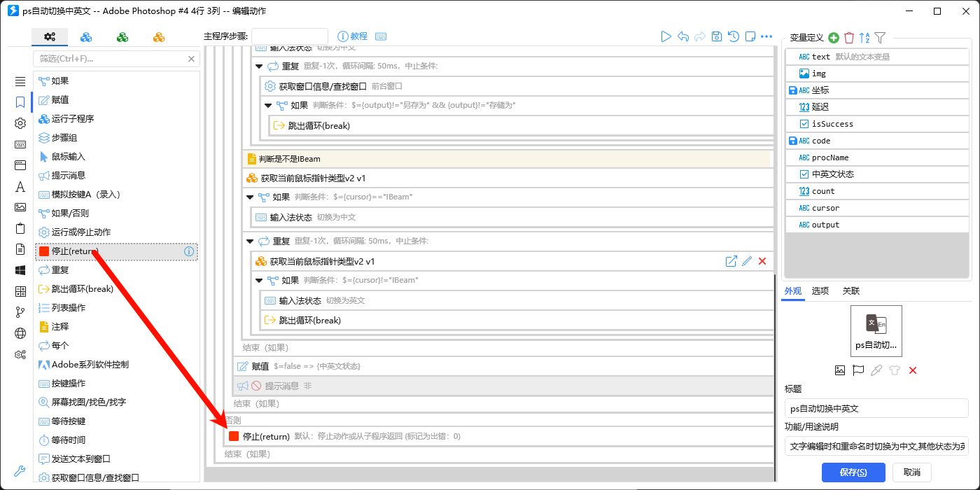Click the undo arrow in the toolbar
The height and width of the screenshot is (490, 980).
(x=683, y=36)
